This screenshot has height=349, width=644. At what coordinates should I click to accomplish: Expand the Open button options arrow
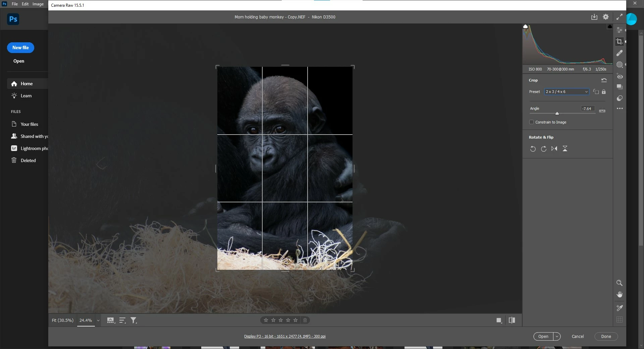coord(557,337)
